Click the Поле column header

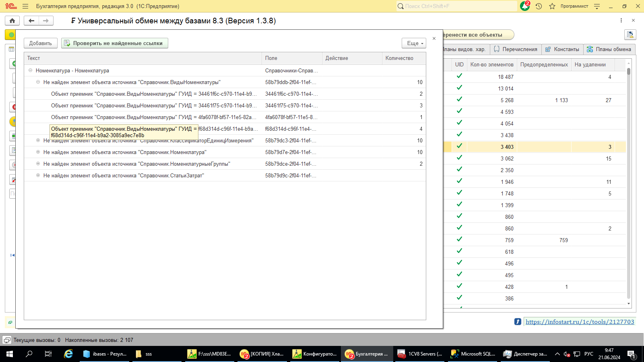point(292,58)
